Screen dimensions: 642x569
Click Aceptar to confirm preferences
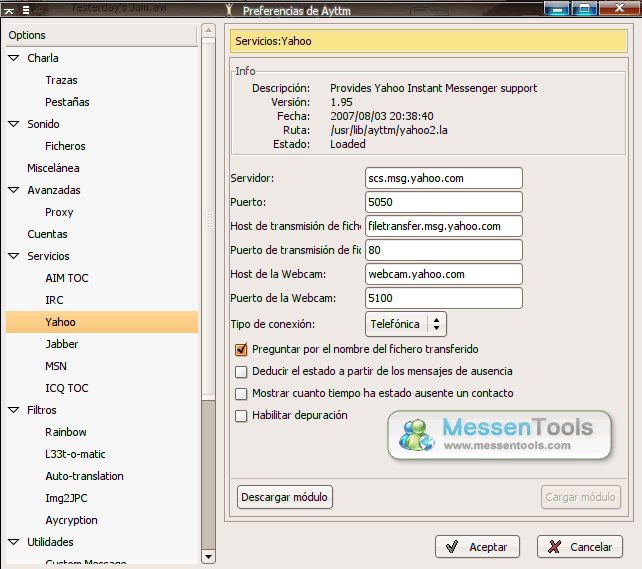pyautogui.click(x=477, y=546)
